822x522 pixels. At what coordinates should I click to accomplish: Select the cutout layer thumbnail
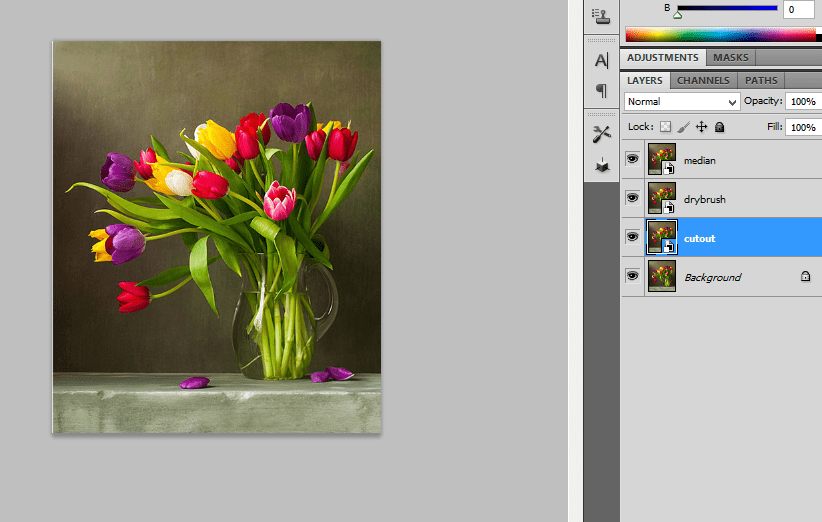pyautogui.click(x=662, y=237)
